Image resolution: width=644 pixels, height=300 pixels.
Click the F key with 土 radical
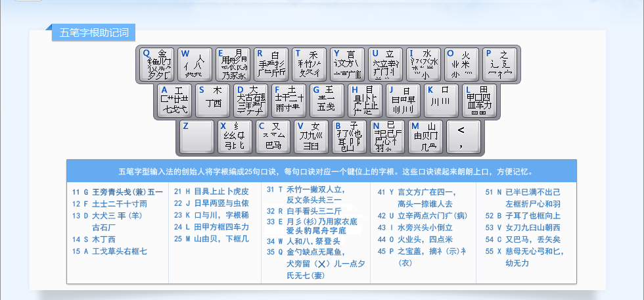(x=289, y=101)
